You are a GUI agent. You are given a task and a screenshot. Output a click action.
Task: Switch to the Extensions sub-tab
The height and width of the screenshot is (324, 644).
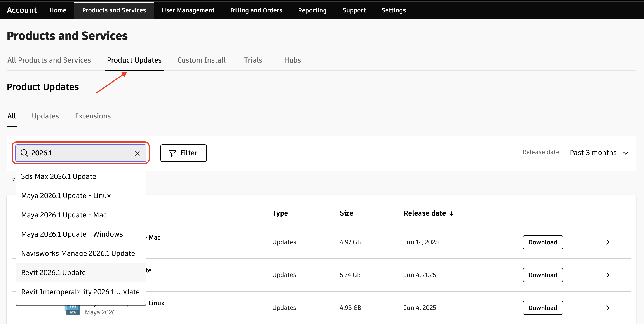coord(93,116)
